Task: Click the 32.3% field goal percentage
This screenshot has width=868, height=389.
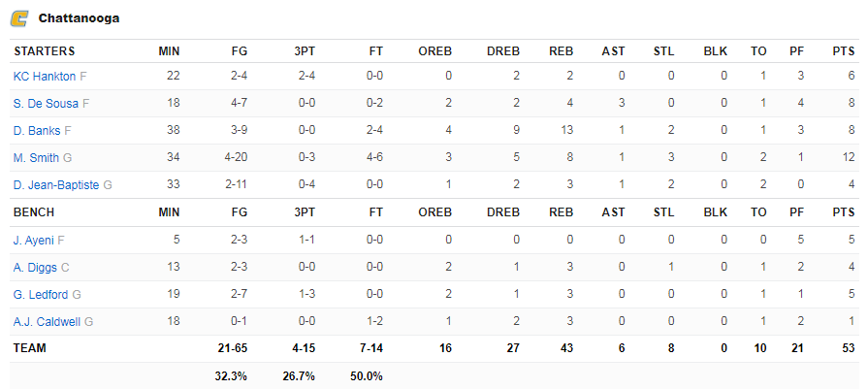Action: 231,376
